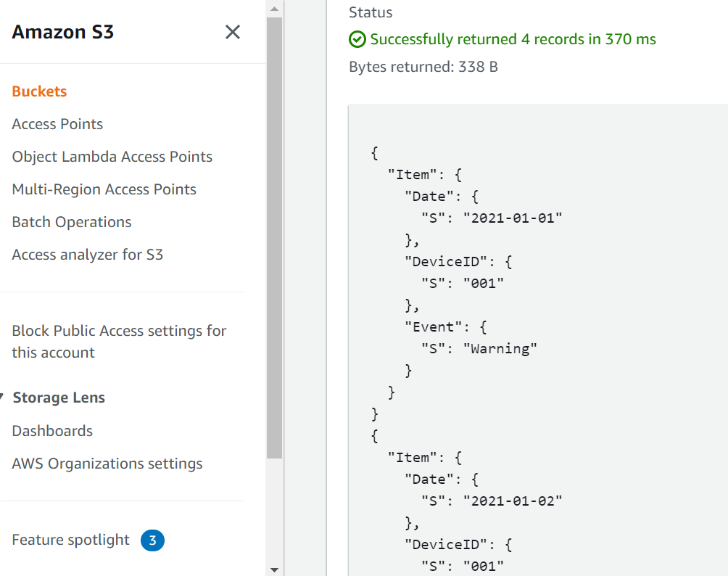728x576 pixels.
Task: Go to Access Points
Action: (57, 124)
